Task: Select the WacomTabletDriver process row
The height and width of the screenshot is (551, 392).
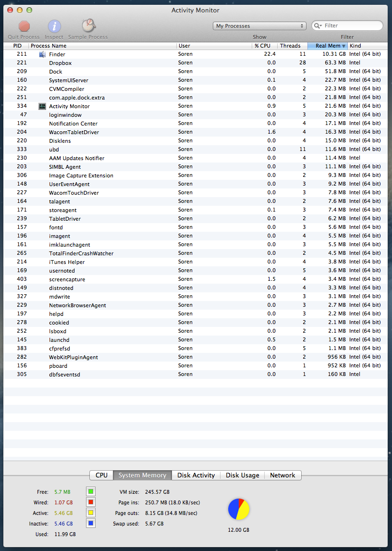Action: click(196, 132)
